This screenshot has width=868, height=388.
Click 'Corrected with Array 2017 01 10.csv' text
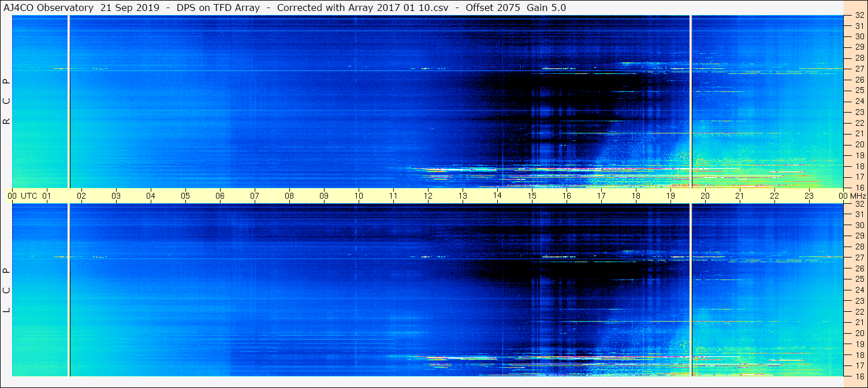[363, 8]
